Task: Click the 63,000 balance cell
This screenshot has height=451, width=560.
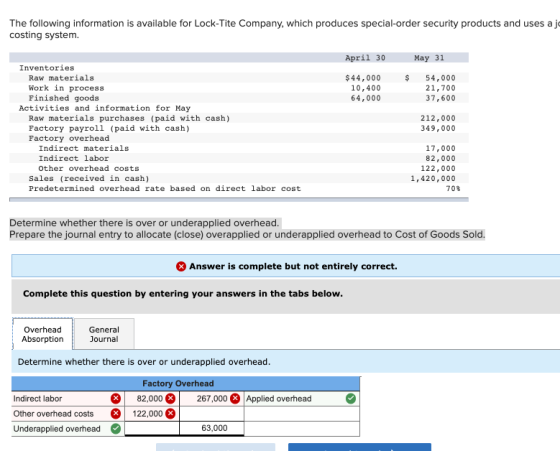Action: (x=212, y=428)
